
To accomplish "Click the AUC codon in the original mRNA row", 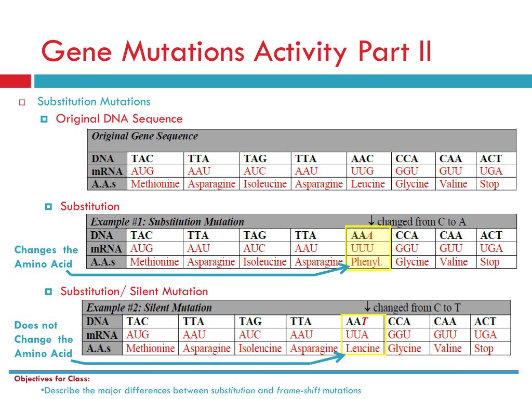I will [x=255, y=171].
